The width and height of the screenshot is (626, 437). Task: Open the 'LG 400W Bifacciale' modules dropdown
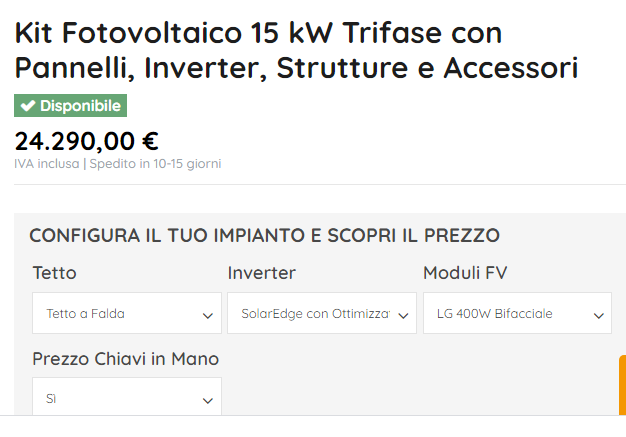510,314
